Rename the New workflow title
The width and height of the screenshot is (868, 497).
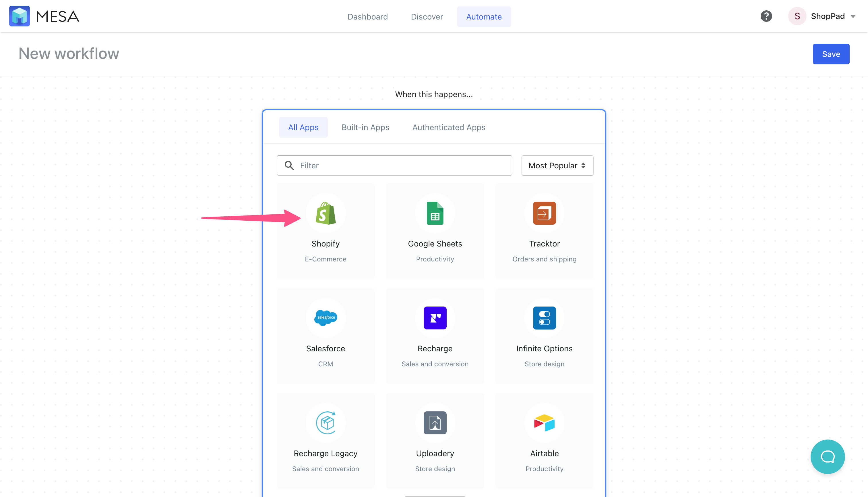[x=69, y=54]
